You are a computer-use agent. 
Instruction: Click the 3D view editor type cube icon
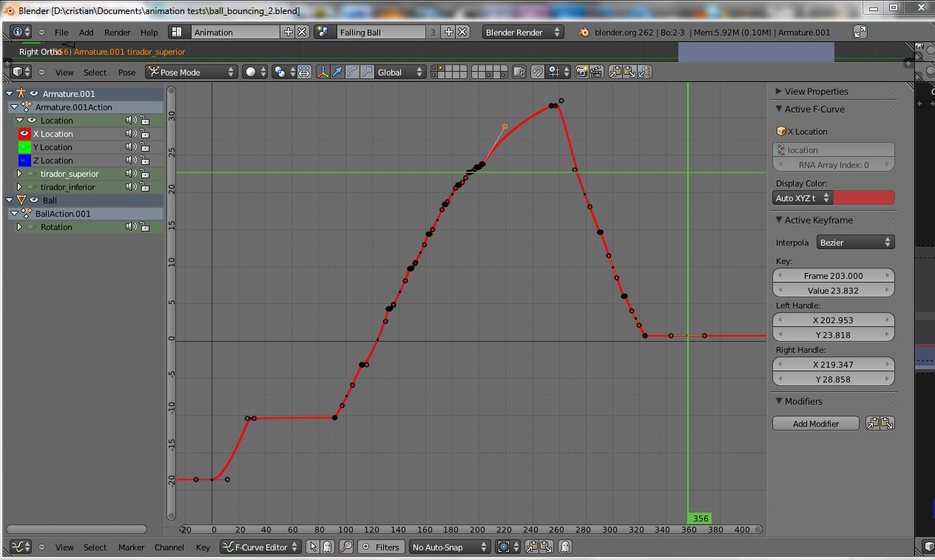[21, 72]
